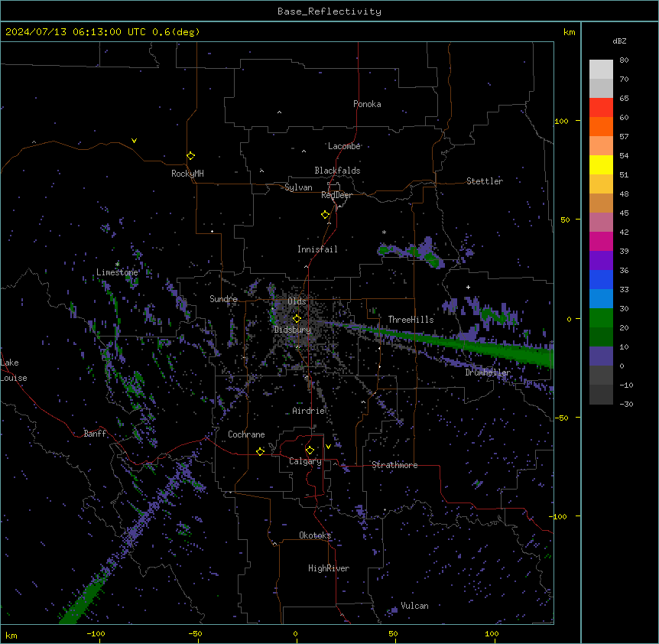Click the white plus marker north of Drumheller

pos(468,287)
